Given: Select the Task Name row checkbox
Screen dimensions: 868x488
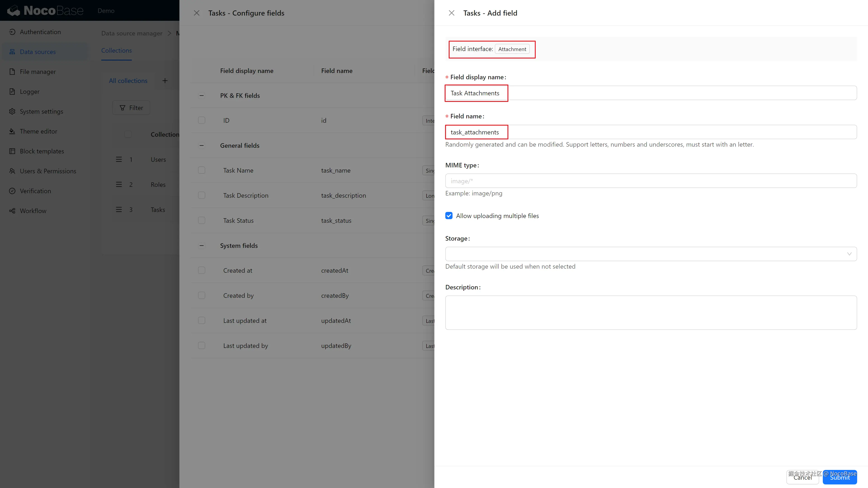Looking at the screenshot, I should (201, 170).
